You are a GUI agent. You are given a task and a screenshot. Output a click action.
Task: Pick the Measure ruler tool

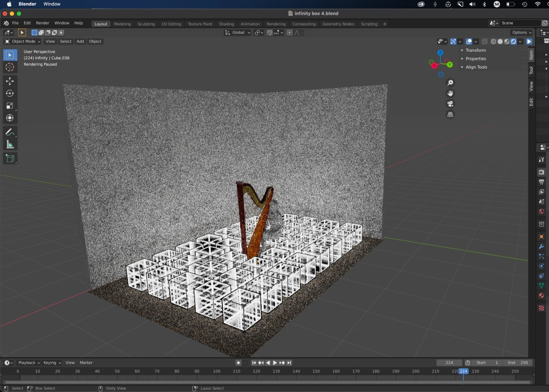[10, 145]
